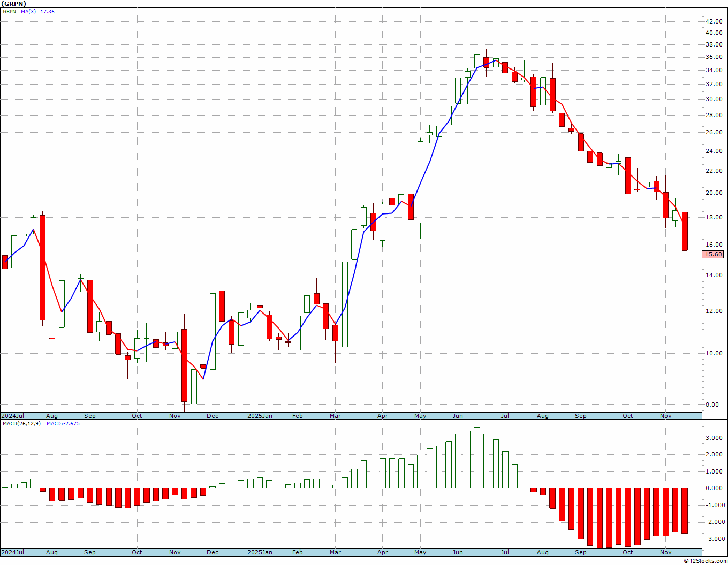Open the 12Stocks.com copyright link
The image size is (728, 565).
click(706, 561)
